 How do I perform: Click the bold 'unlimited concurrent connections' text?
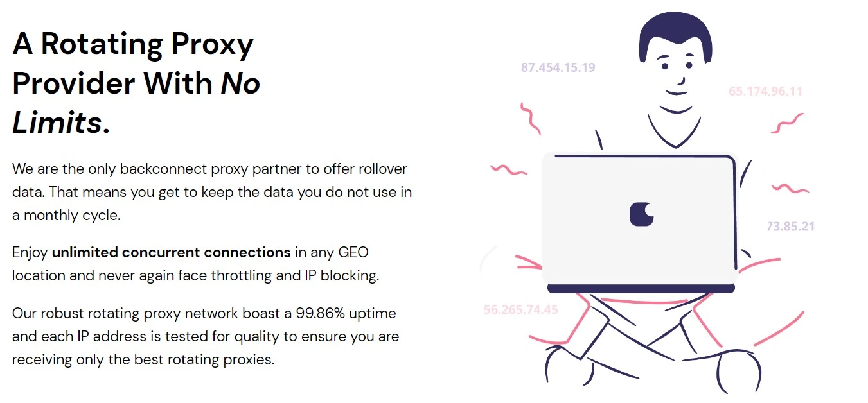tap(171, 252)
